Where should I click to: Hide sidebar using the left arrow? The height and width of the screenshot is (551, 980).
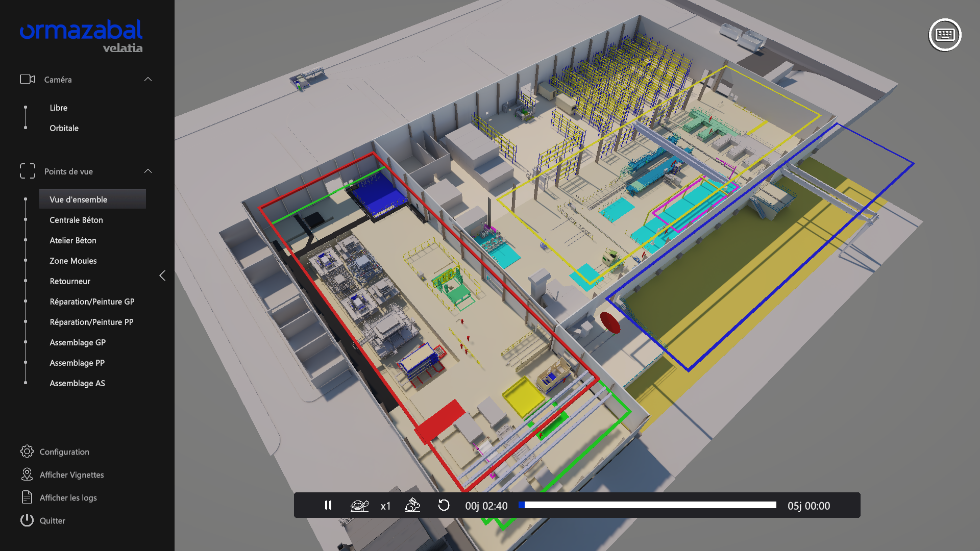tap(162, 275)
